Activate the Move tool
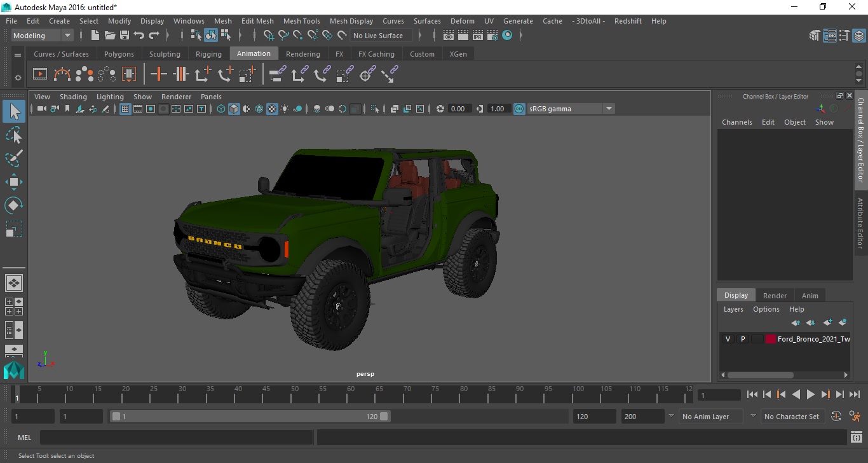868x463 pixels. coord(14,182)
